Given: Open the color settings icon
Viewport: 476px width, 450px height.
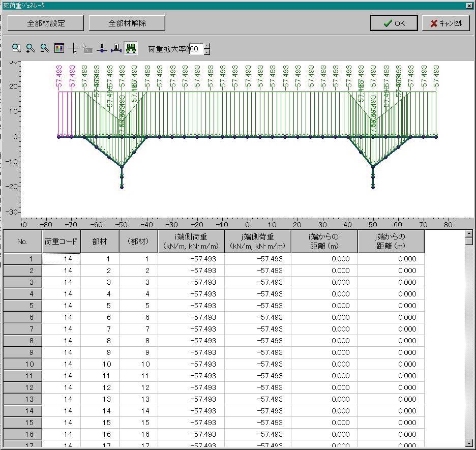Looking at the screenshot, I should pos(59,49).
